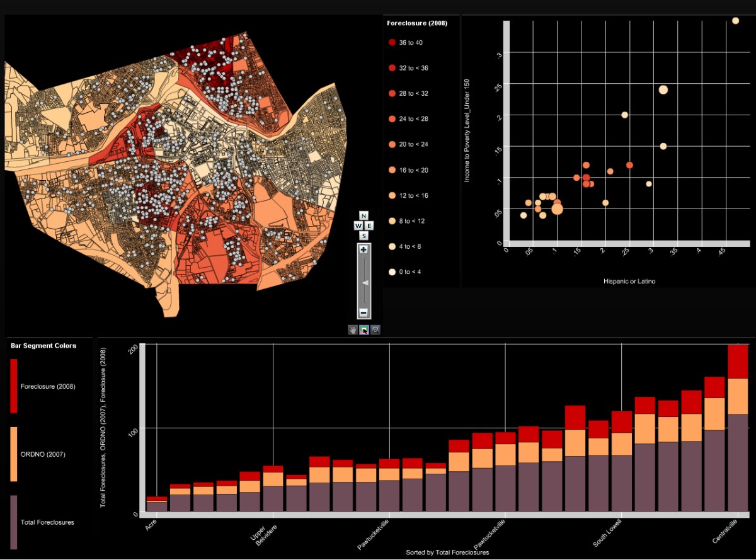Zoom in with the map plus button
Screen dimensions: 756x560
point(364,249)
